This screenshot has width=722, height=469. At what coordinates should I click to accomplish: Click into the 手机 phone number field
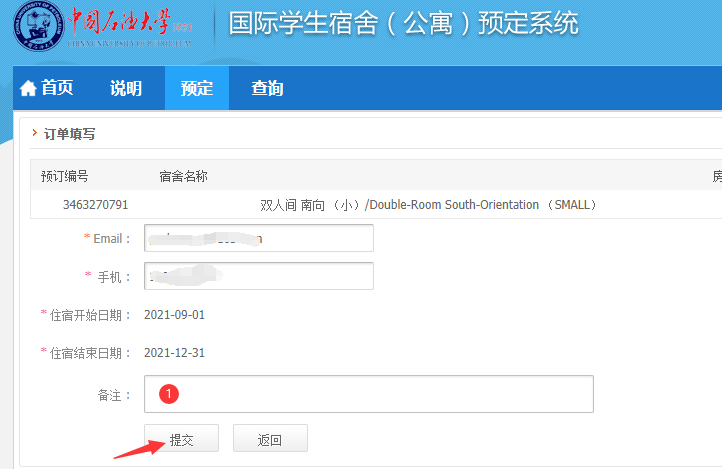258,276
